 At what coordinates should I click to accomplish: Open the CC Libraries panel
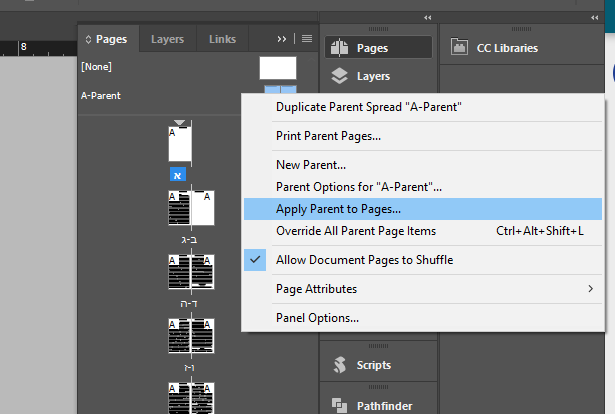click(507, 47)
